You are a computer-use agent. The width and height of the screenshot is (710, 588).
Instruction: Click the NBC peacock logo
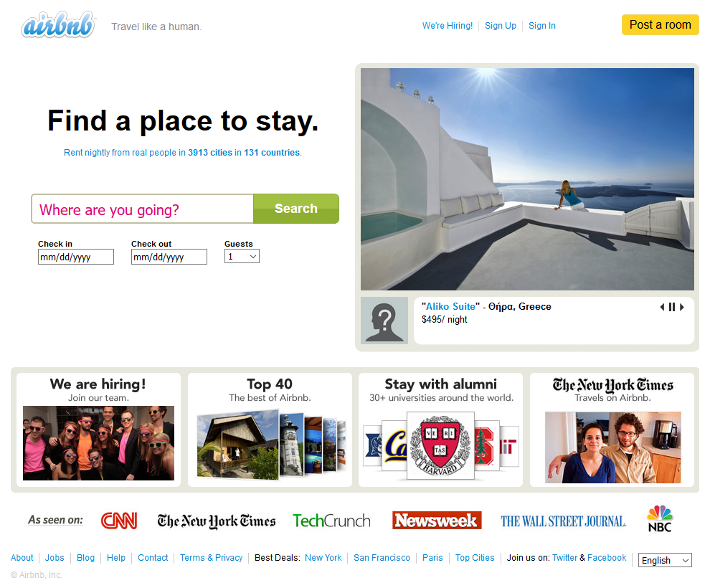coord(659,518)
